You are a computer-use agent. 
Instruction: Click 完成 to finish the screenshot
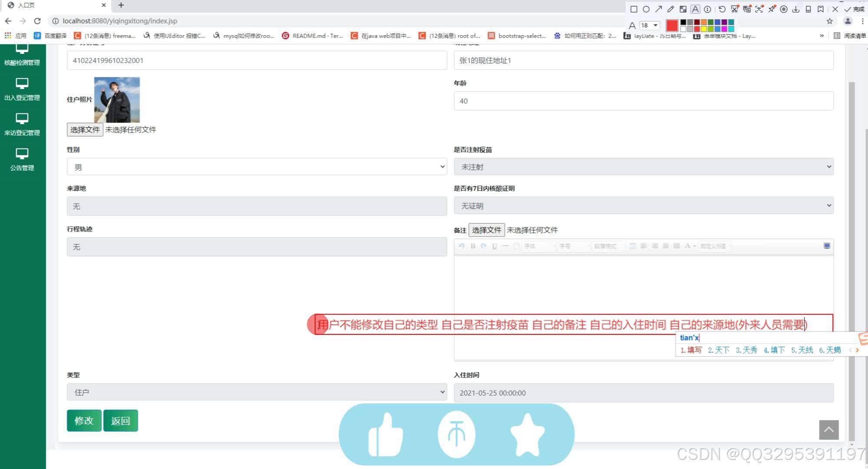coord(854,9)
